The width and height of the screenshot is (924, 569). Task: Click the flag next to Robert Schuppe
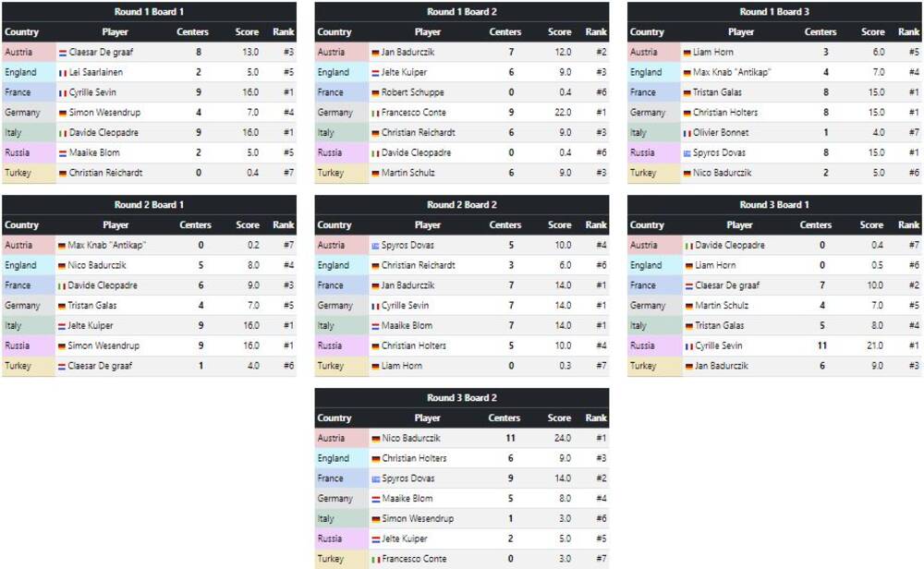pos(376,93)
